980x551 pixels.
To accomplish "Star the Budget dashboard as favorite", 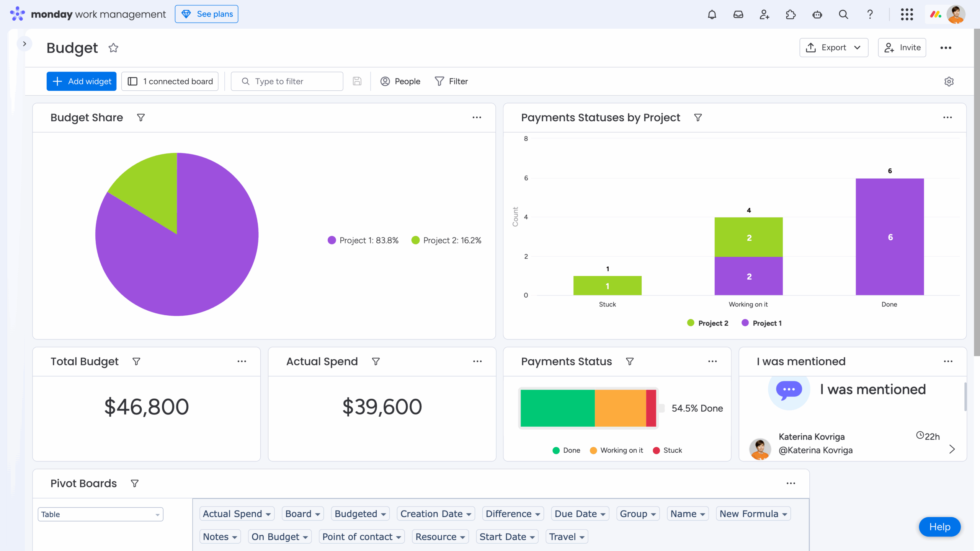I will tap(113, 48).
